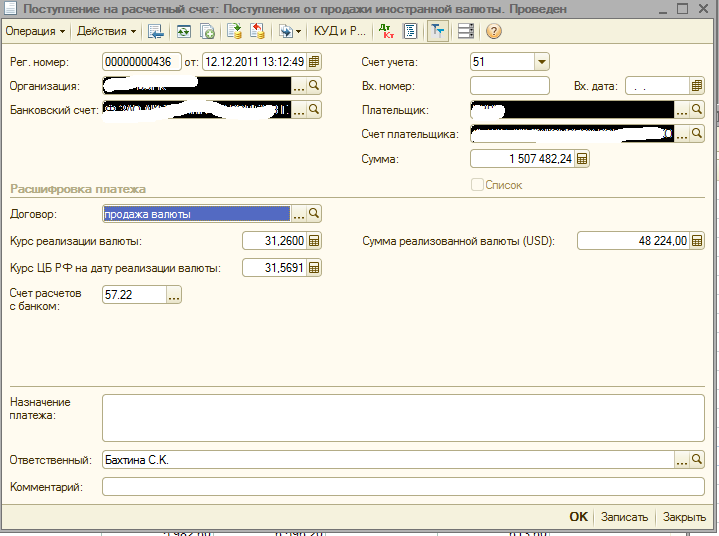The height and width of the screenshot is (536, 719).
Task: Open calendar picker for registration date
Action: pos(314,62)
